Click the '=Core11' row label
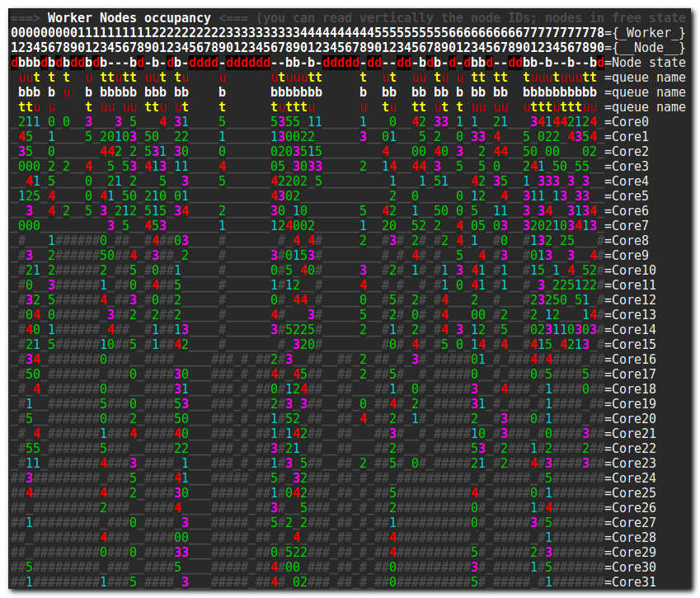 pyautogui.click(x=631, y=285)
